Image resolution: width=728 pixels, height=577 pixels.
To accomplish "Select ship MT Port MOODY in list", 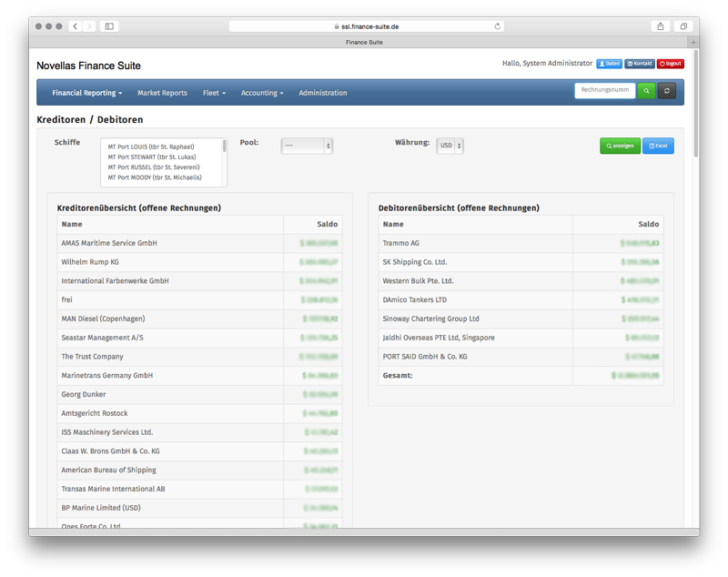I will coord(155,177).
